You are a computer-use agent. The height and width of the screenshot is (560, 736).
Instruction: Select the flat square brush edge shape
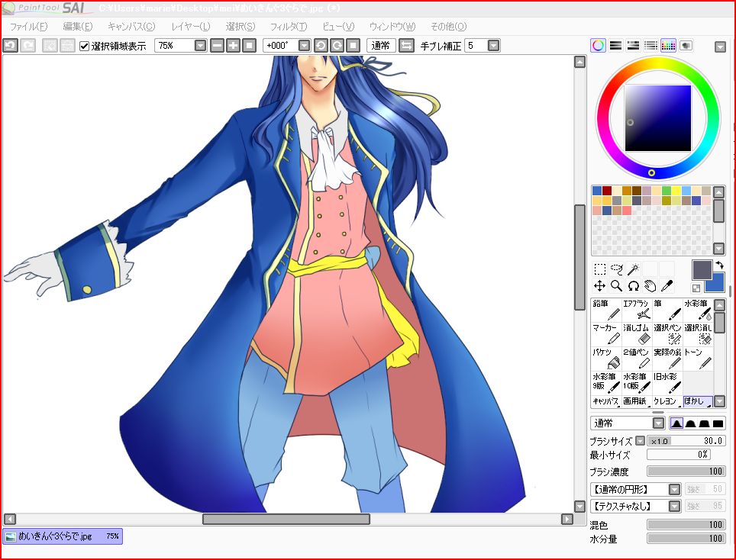[x=718, y=423]
